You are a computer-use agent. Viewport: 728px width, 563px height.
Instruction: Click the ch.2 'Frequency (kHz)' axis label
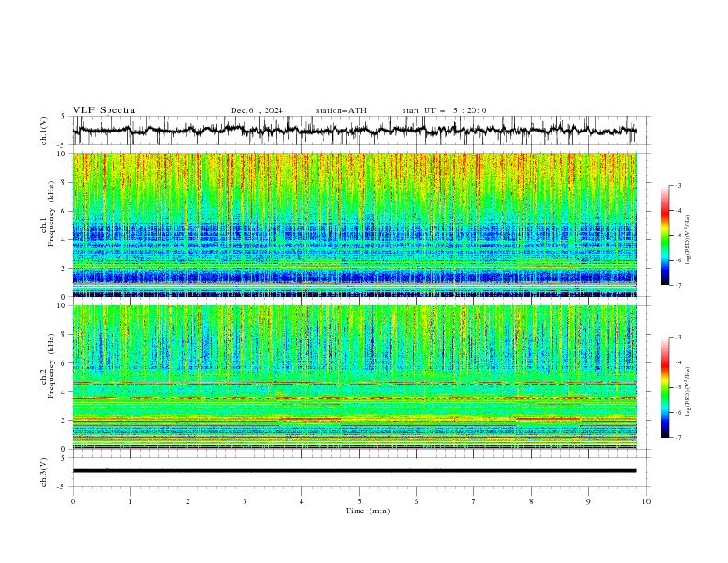tap(51, 366)
